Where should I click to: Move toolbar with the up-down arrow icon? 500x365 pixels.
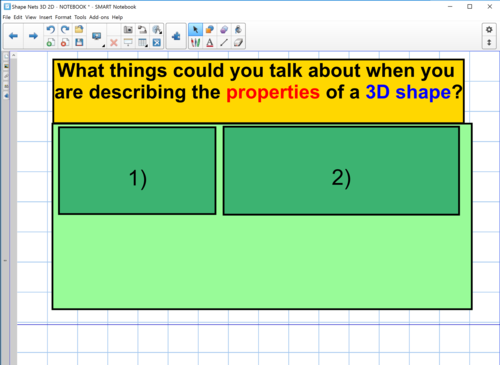(x=489, y=42)
